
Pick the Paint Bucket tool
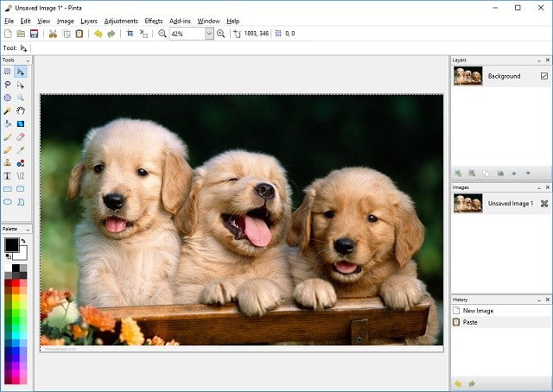click(x=8, y=123)
